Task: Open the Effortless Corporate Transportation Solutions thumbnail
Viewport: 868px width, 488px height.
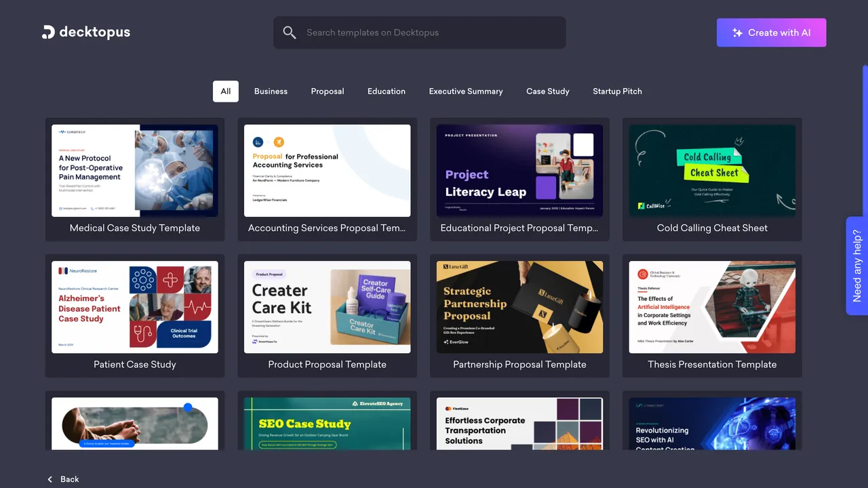Action: click(519, 424)
